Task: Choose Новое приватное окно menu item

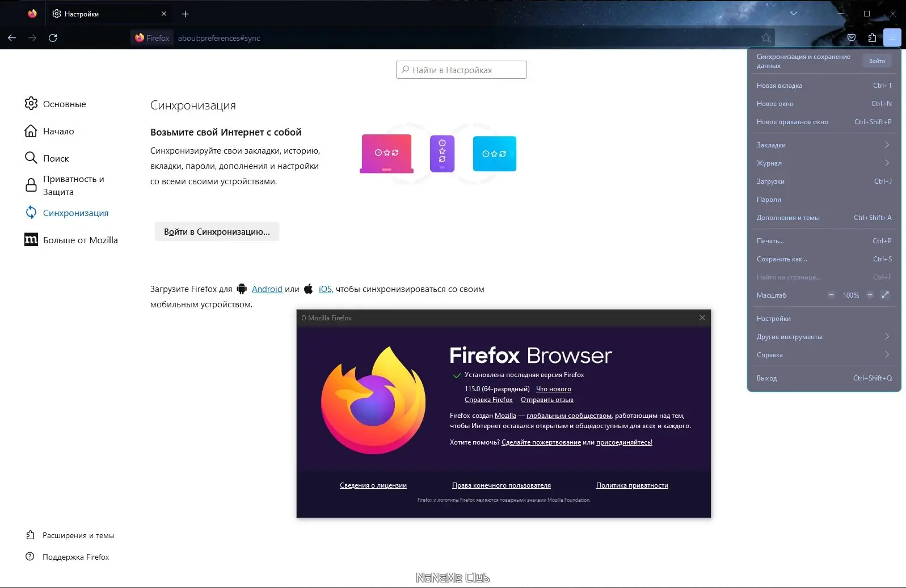Action: [824, 122]
